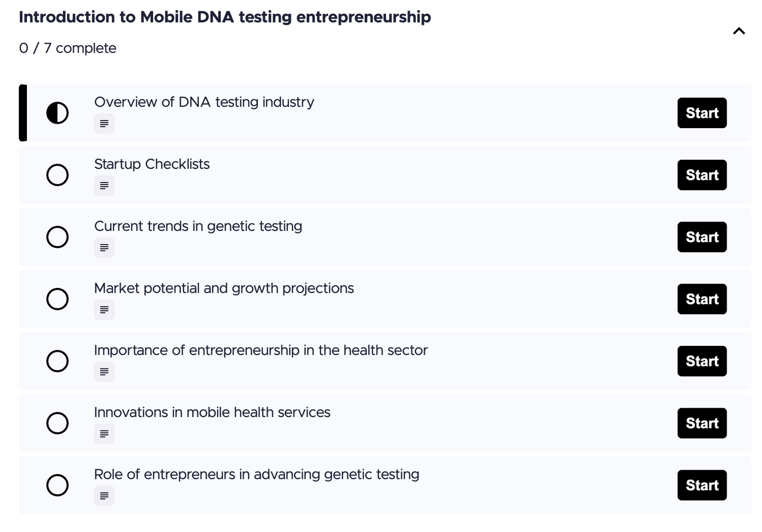Click the document icon for Role of entrepreneurs lesson
Viewport: 762px width, 532px height.
click(104, 496)
